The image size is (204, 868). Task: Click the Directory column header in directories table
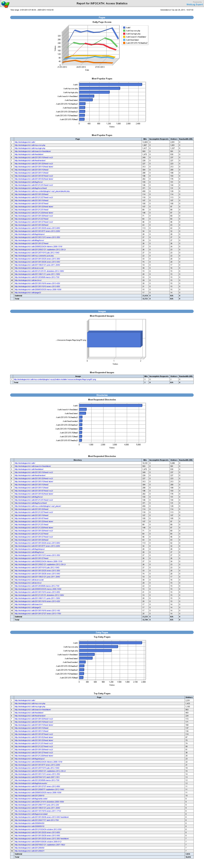pyautogui.click(x=77, y=460)
